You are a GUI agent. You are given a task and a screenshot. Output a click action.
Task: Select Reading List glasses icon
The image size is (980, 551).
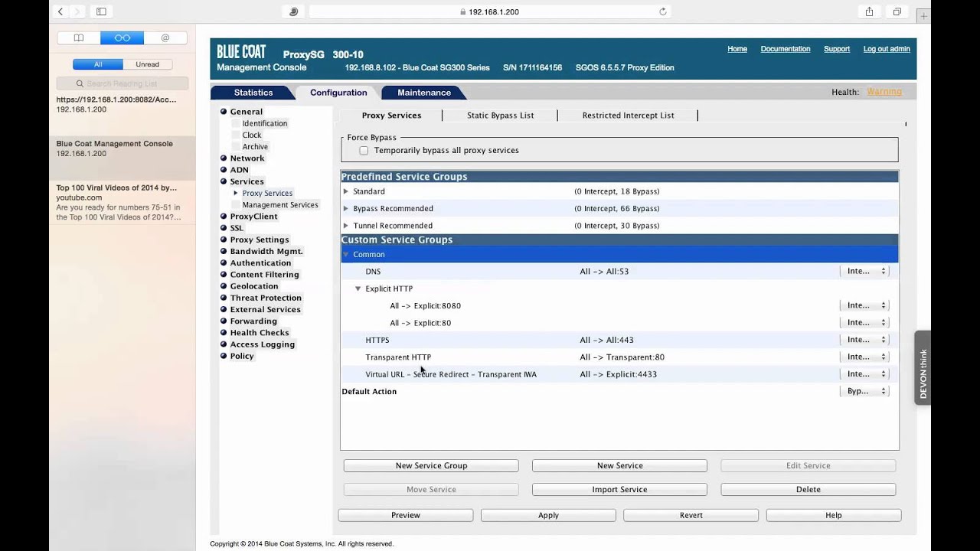point(122,37)
